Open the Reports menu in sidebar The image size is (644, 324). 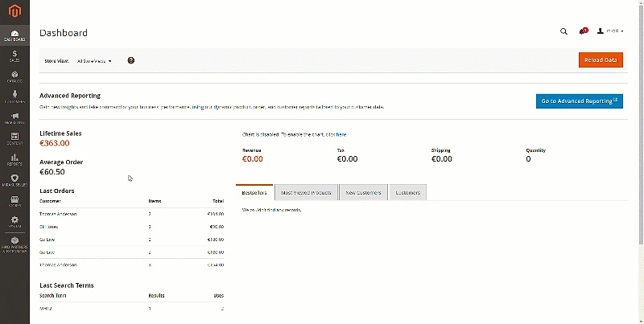[14, 160]
